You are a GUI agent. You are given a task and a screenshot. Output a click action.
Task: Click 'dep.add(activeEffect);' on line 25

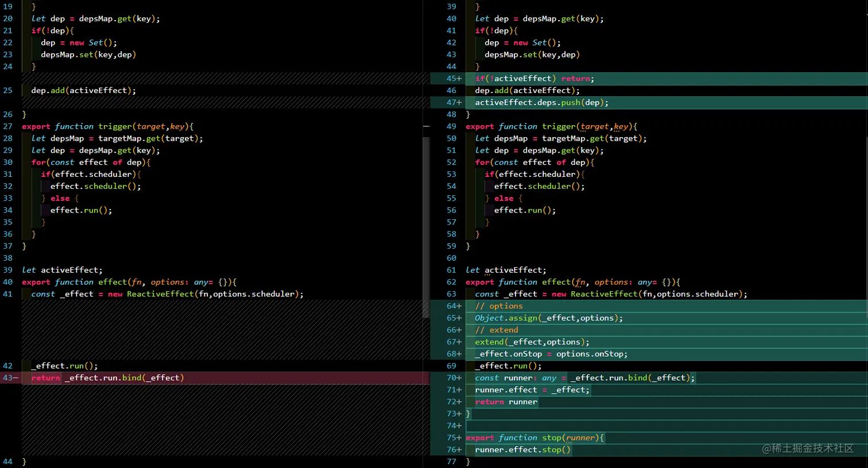(x=84, y=91)
